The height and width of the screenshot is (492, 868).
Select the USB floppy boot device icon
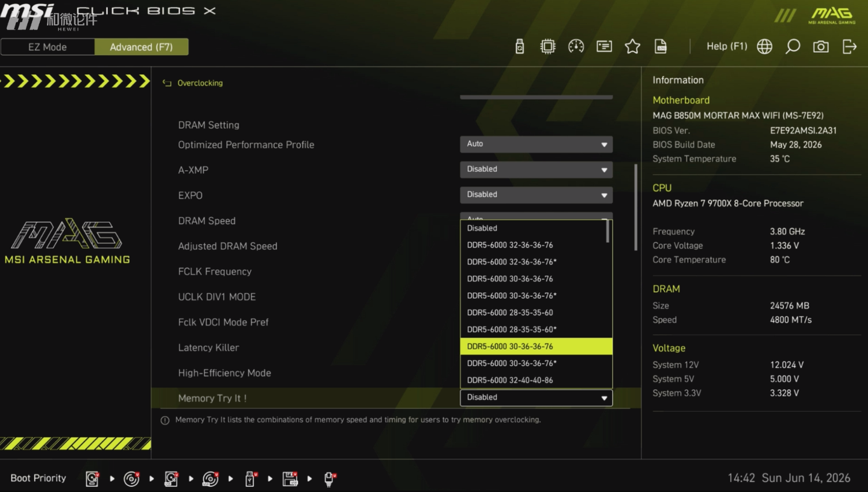point(290,479)
